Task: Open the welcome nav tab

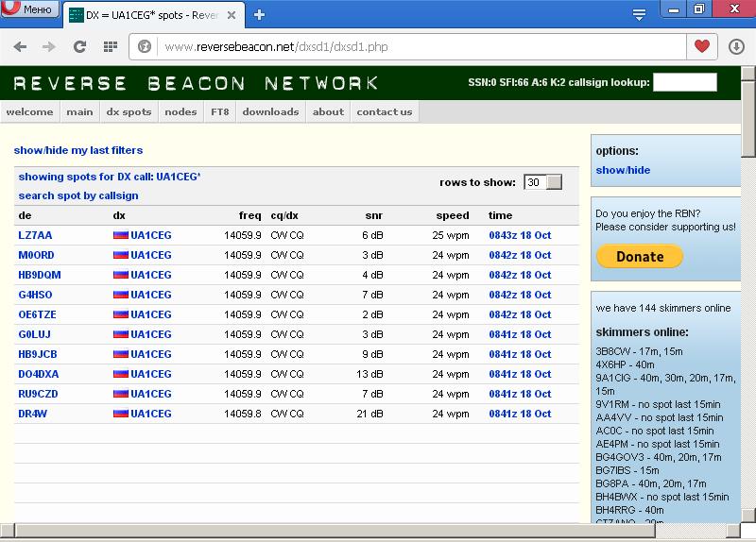Action: coord(30,111)
